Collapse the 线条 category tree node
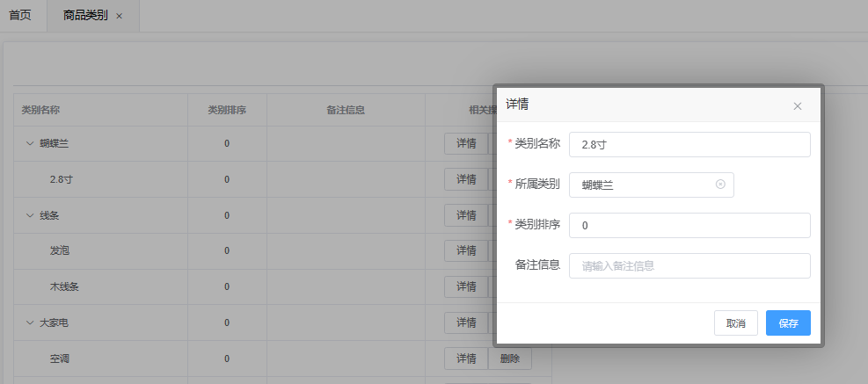Viewport: 868px width, 384px height. (30, 215)
